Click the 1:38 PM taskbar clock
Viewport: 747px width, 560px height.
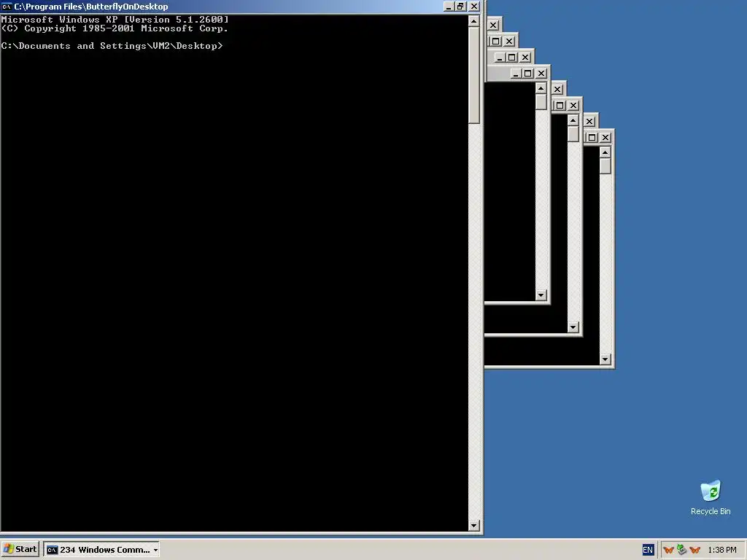pyautogui.click(x=721, y=550)
